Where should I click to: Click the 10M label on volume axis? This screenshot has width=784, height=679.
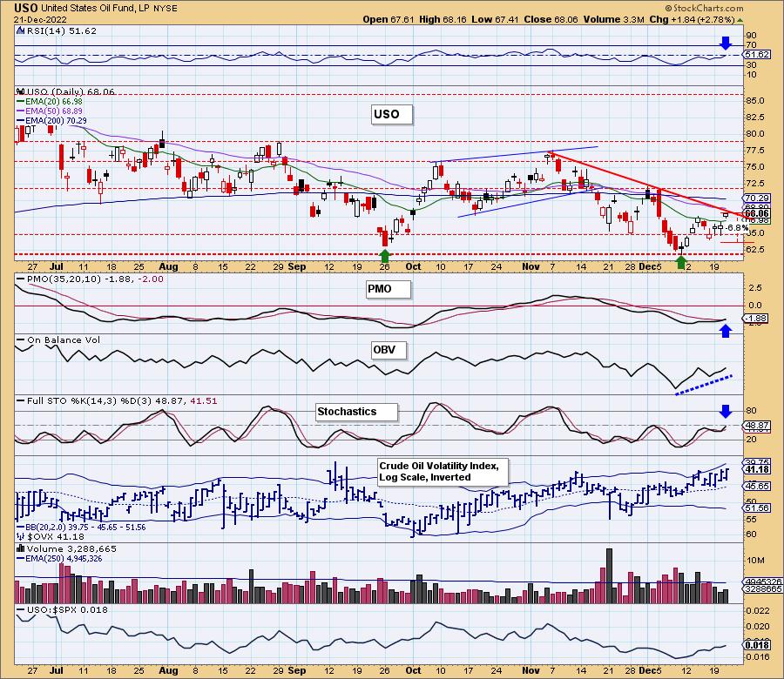[x=755, y=561]
